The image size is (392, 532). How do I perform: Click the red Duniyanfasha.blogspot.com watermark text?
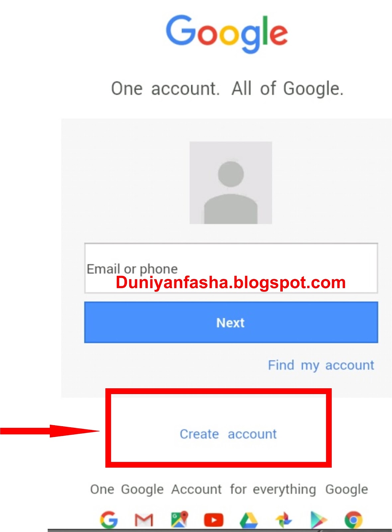click(x=231, y=282)
